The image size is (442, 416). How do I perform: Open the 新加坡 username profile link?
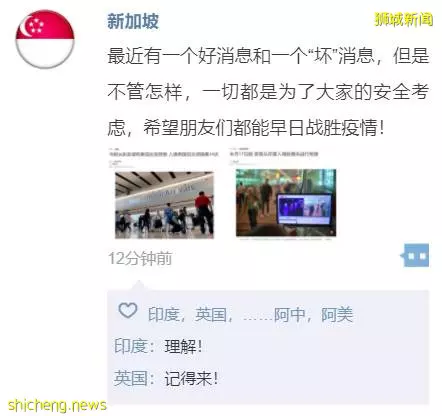133,22
